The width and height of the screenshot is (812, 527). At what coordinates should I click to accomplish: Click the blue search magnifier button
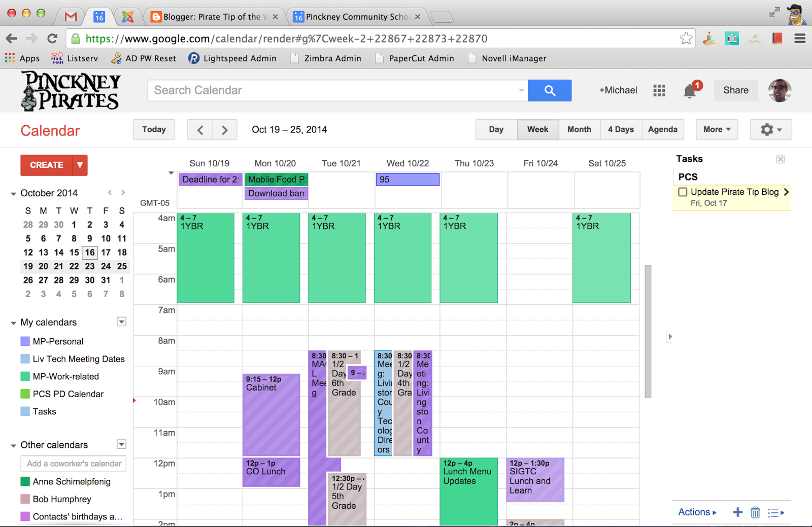(x=550, y=90)
